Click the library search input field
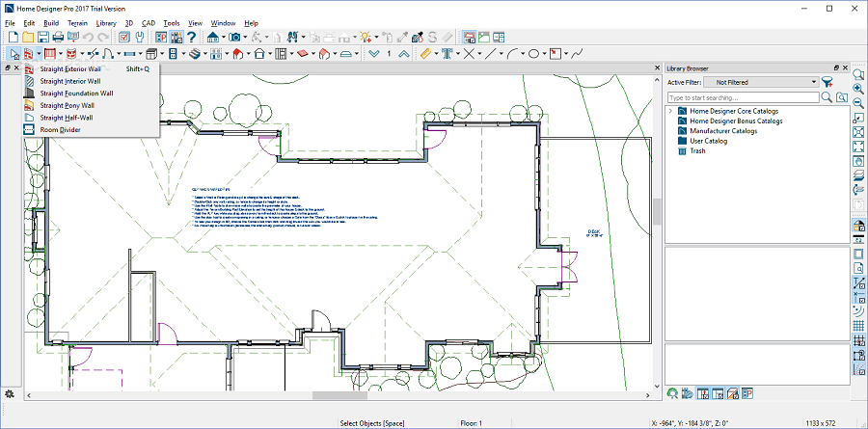 743,97
